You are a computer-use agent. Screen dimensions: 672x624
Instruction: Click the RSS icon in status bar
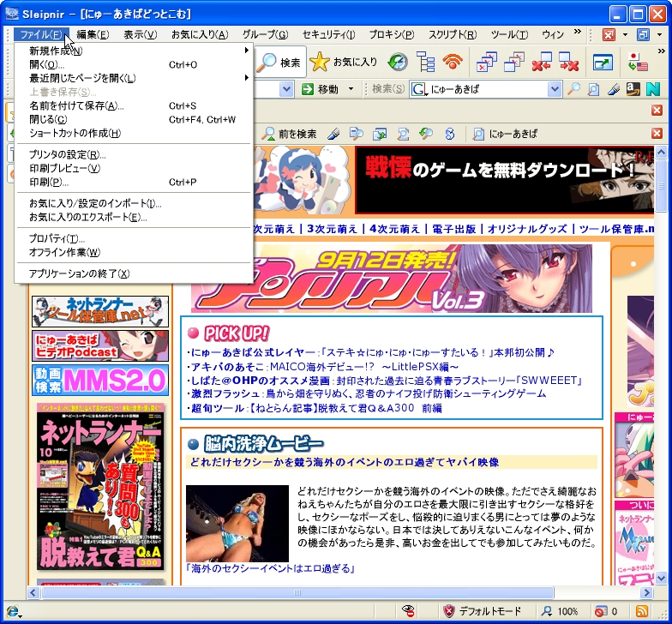pyautogui.click(x=641, y=610)
